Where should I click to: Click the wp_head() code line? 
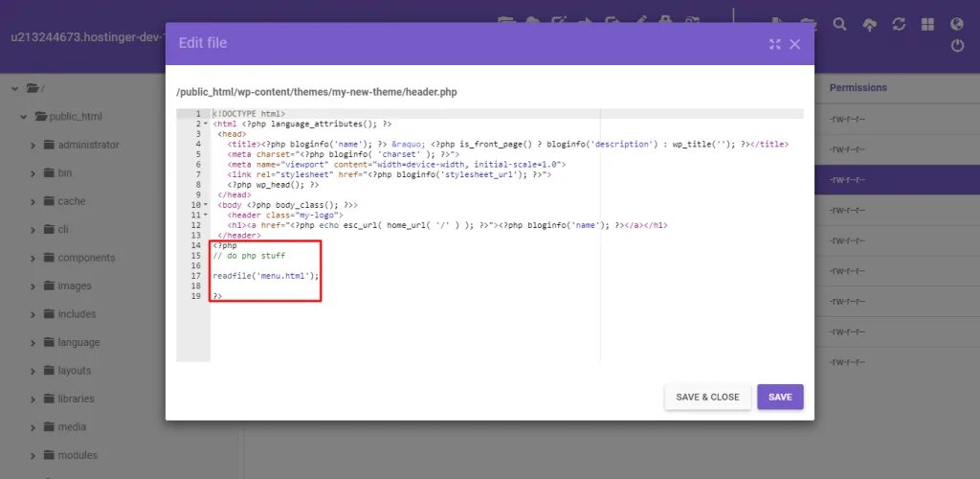tap(273, 185)
